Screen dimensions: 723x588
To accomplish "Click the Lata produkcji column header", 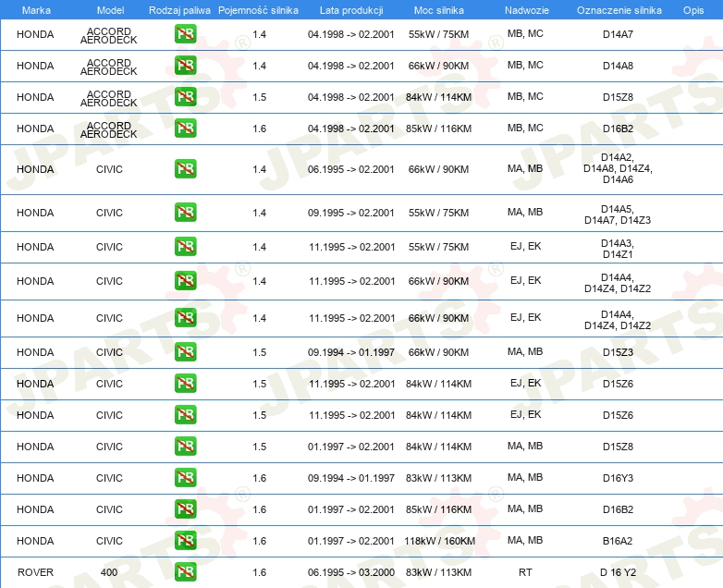I will point(351,10).
